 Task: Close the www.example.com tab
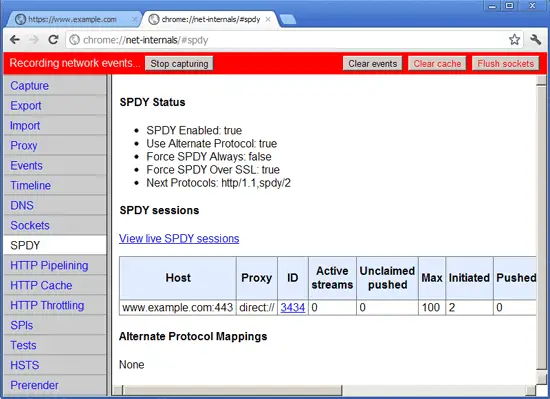coord(134,20)
